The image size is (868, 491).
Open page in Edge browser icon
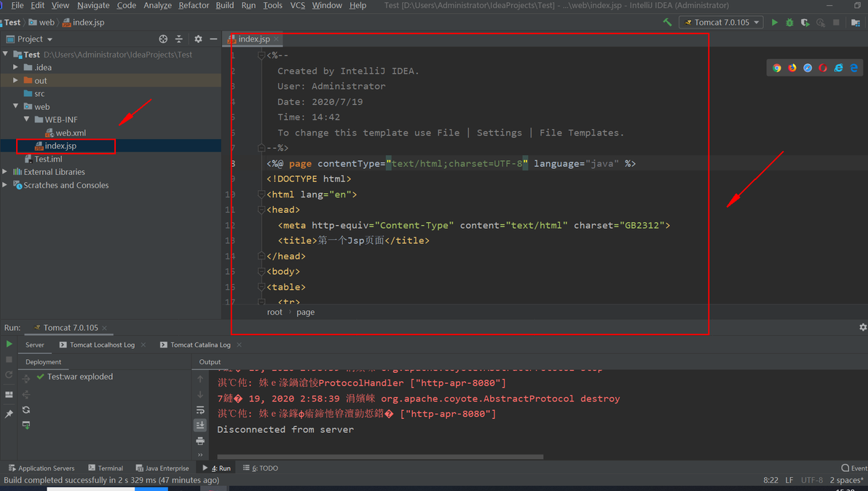pyautogui.click(x=854, y=68)
